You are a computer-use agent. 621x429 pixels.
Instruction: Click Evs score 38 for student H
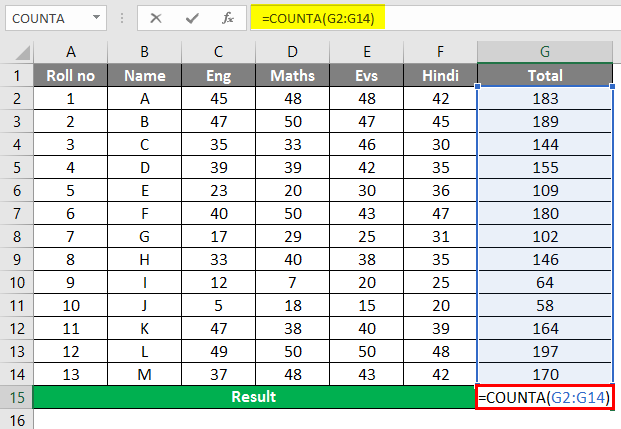point(367,259)
